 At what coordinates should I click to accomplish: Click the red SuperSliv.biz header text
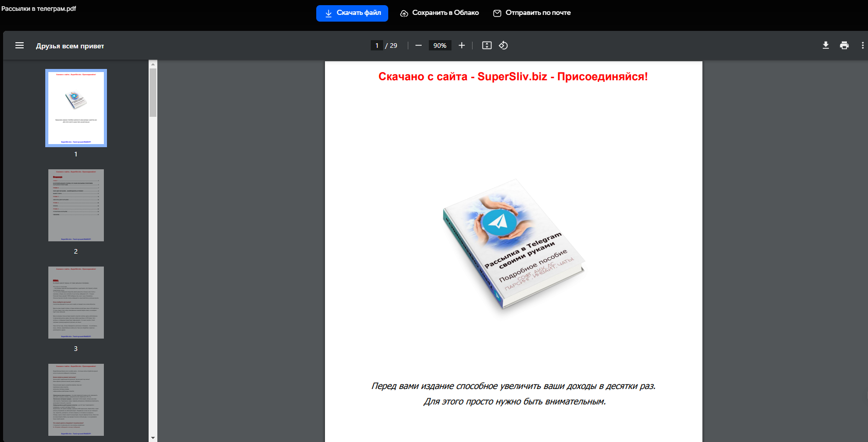coord(513,77)
